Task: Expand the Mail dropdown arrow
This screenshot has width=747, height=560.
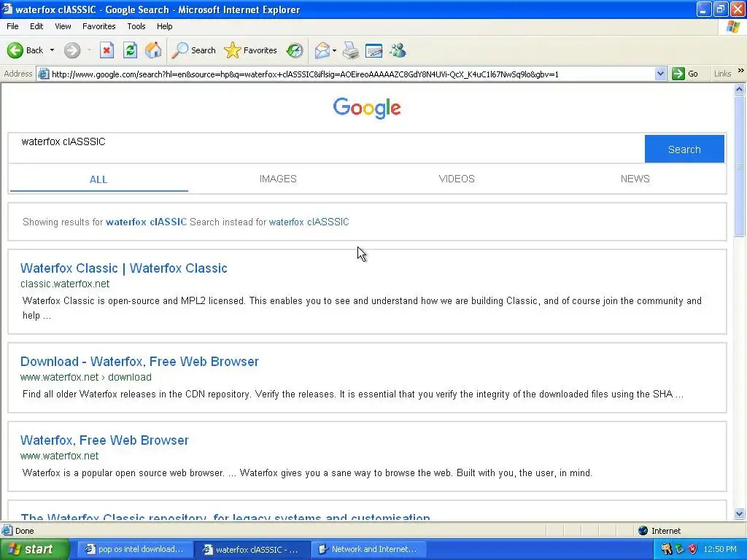Action: [334, 50]
